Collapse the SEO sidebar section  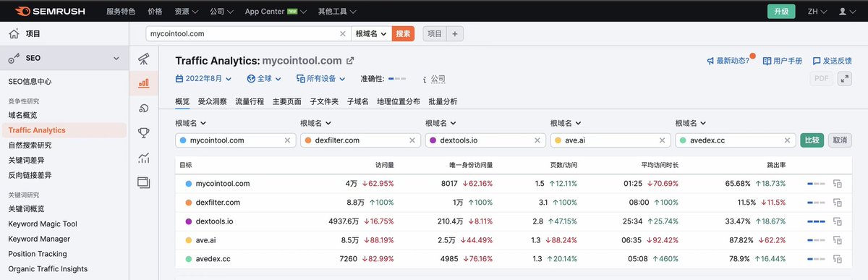coord(116,58)
